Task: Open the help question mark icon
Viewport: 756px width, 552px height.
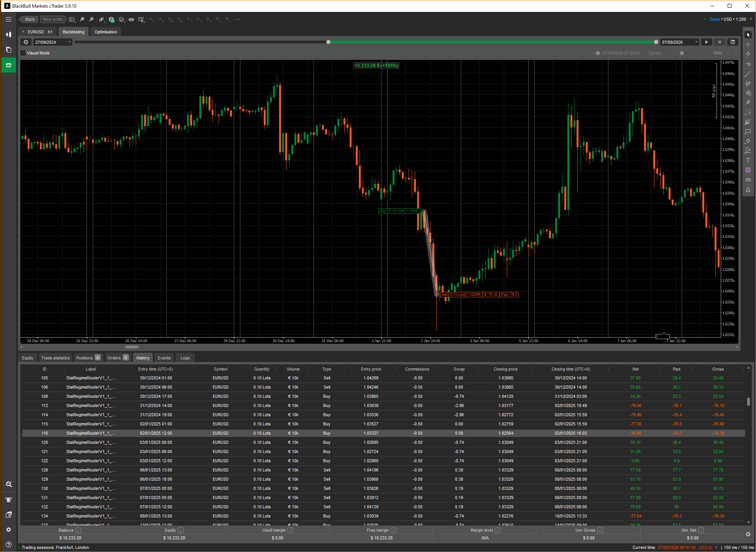Action: tap(8, 545)
